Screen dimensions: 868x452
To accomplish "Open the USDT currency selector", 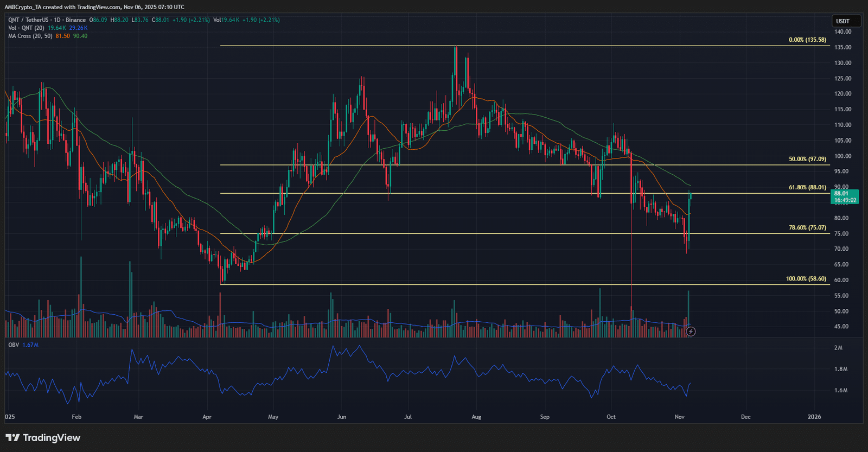I will point(846,21).
